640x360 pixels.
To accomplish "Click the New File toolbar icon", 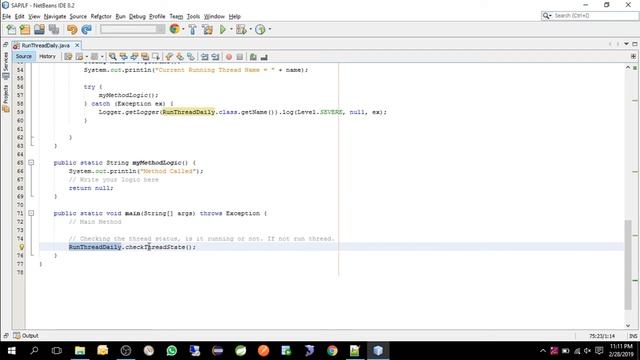I will (x=11, y=29).
